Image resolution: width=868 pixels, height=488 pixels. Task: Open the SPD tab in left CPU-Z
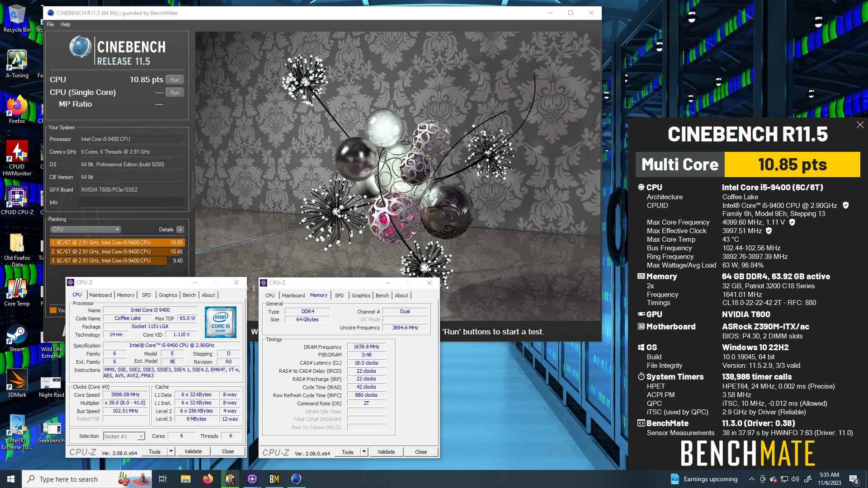click(146, 295)
